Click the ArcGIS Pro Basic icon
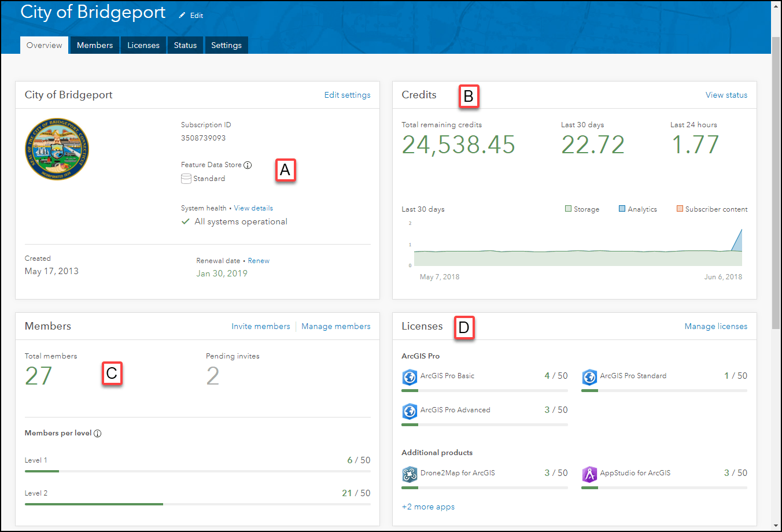 (410, 377)
